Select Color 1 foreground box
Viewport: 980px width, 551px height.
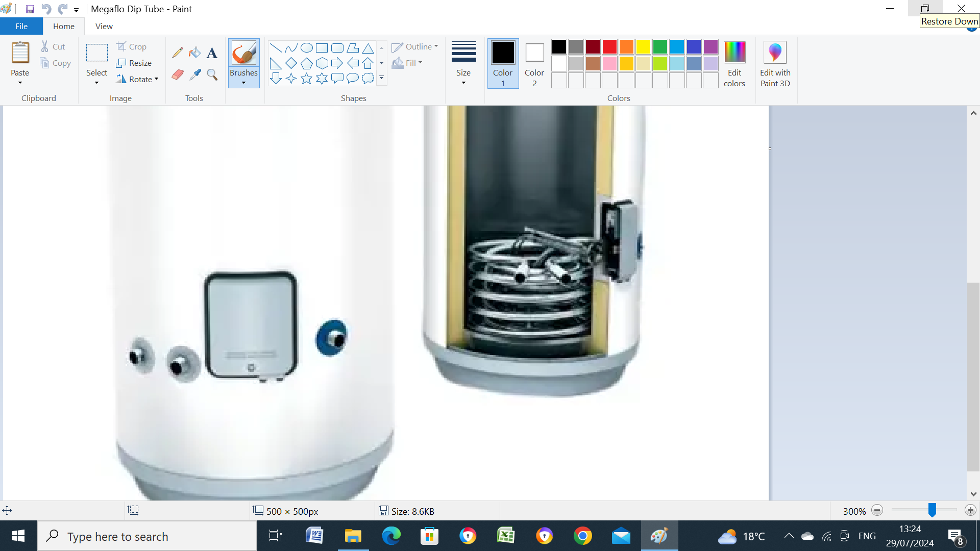tap(503, 64)
